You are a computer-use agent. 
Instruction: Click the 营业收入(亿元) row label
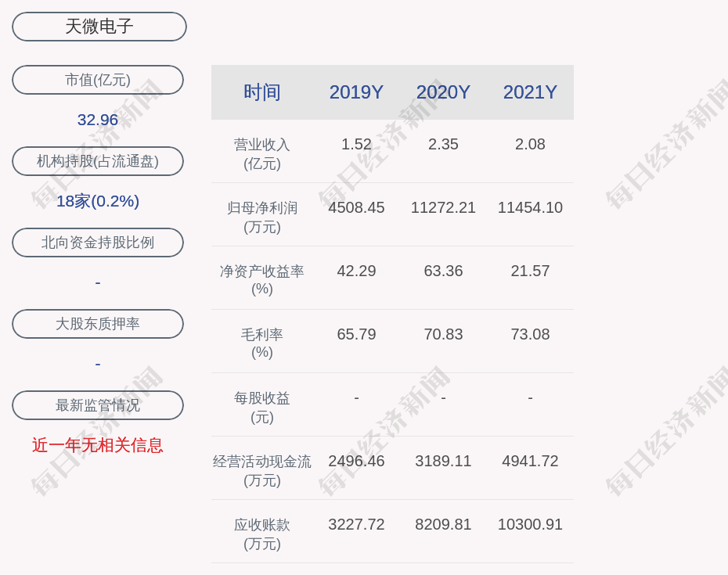(x=262, y=153)
